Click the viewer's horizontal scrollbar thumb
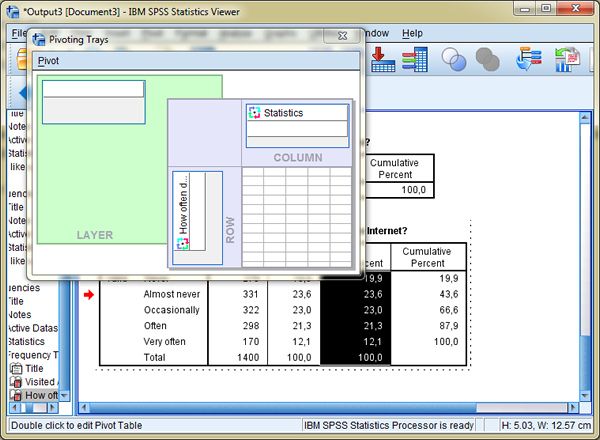The height and width of the screenshot is (440, 600). [x=283, y=408]
